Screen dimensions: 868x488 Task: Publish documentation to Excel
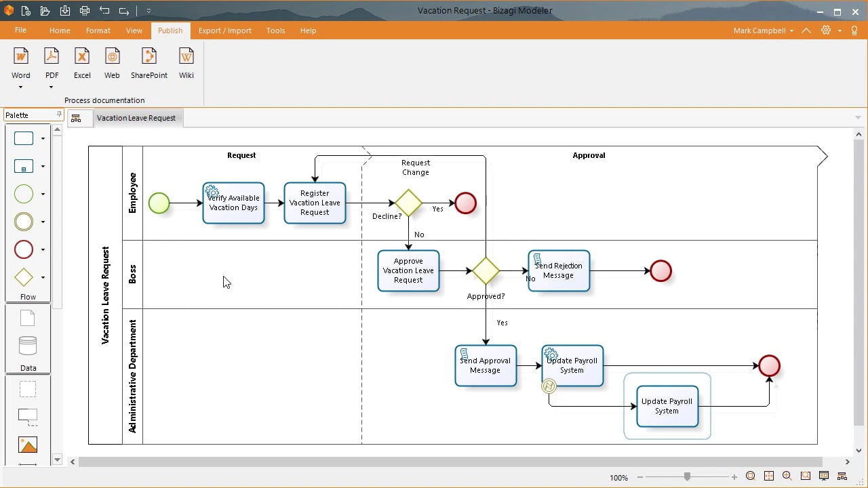tap(82, 64)
